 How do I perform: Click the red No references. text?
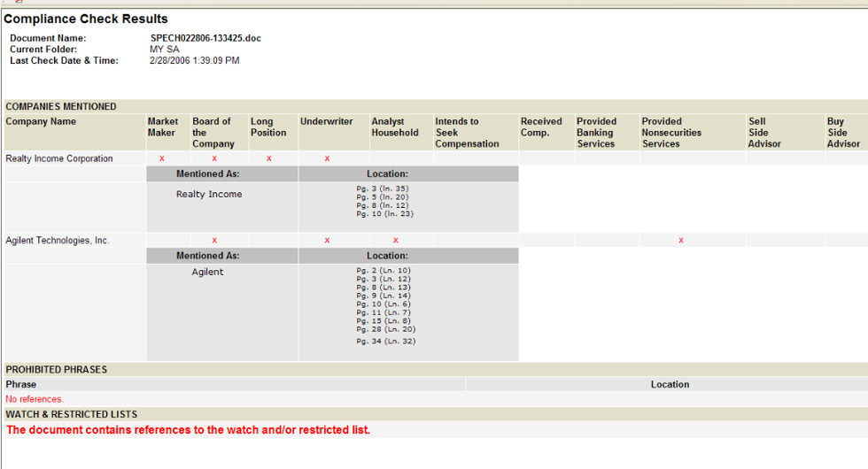pyautogui.click(x=35, y=399)
